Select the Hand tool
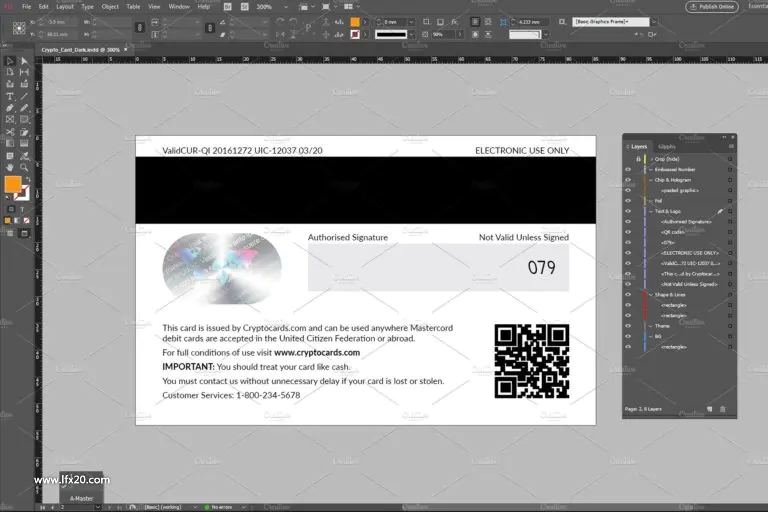 tap(9, 168)
